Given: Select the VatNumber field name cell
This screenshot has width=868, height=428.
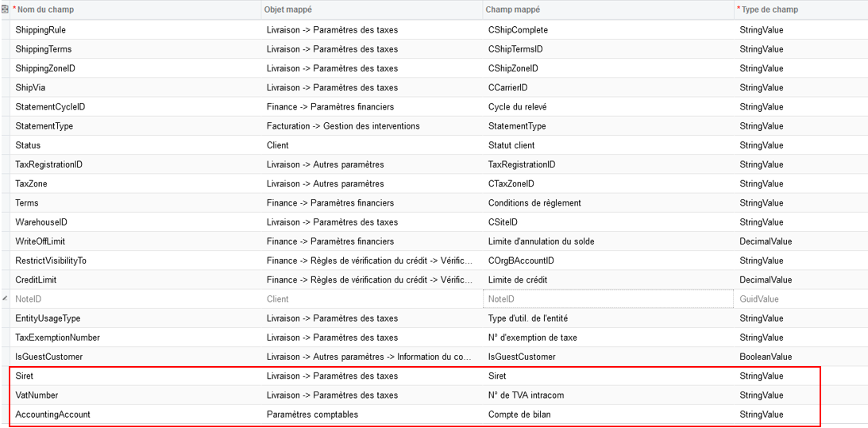Looking at the screenshot, I should coord(136,395).
